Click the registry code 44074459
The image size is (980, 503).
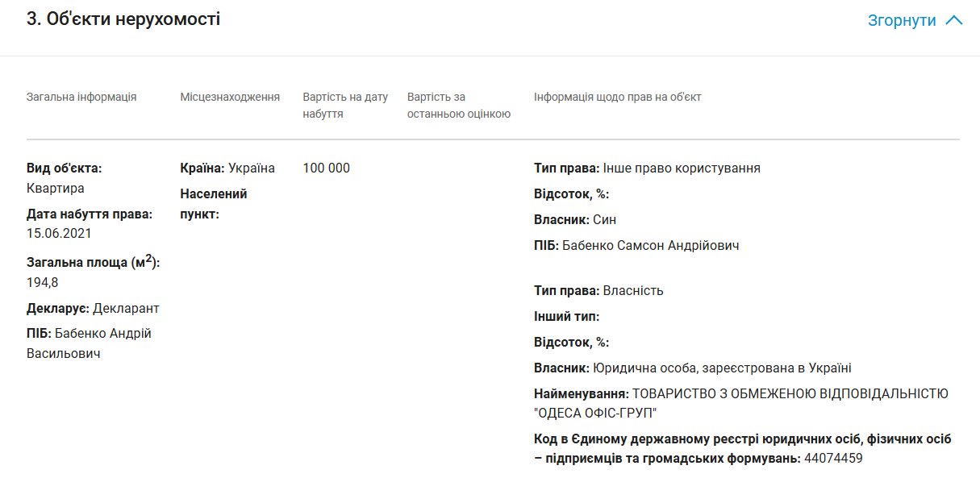click(x=833, y=458)
